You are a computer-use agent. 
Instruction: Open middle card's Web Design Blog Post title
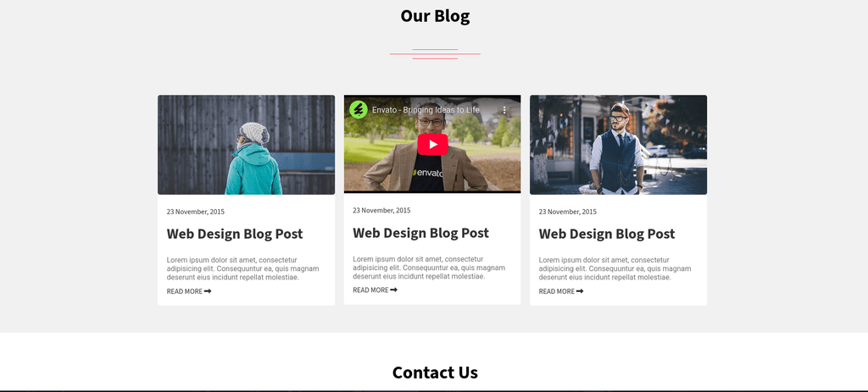420,233
